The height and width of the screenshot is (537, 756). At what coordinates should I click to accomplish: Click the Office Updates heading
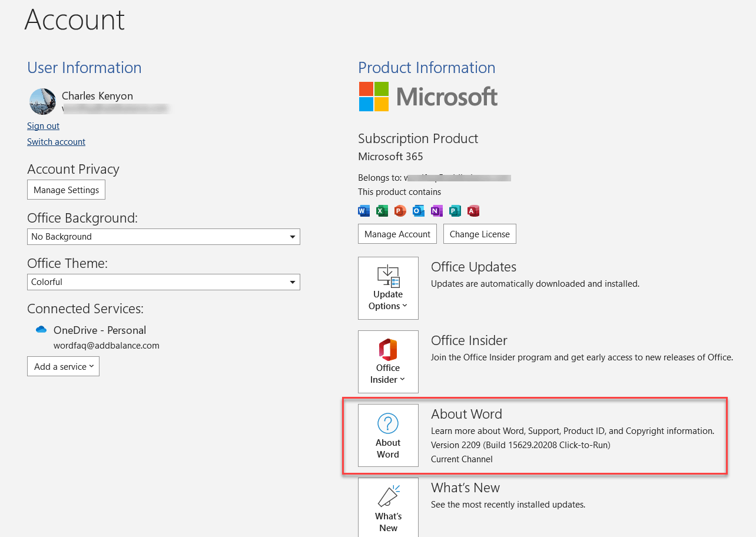(473, 267)
